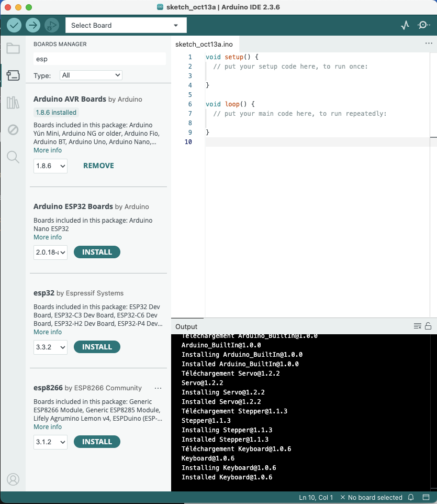Image resolution: width=437 pixels, height=504 pixels.
Task: Remove the Arduino AVR Boards package
Action: coord(98,166)
